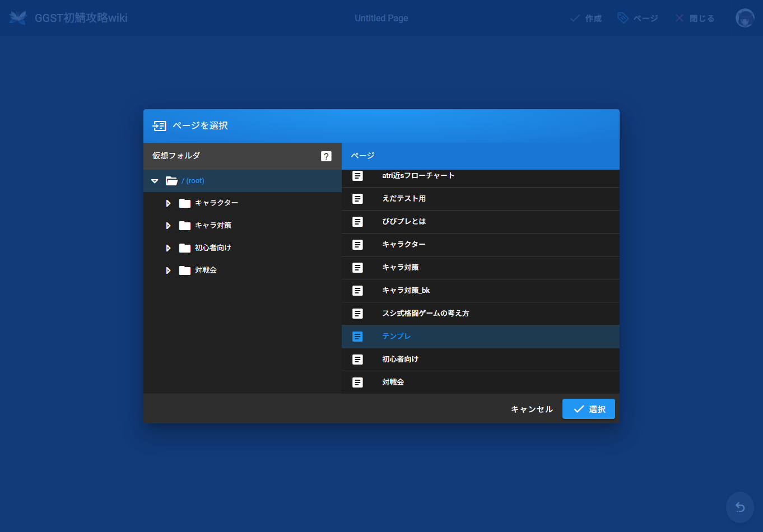
Task: Click page icon beside 初心者向け in page list
Action: 357,360
